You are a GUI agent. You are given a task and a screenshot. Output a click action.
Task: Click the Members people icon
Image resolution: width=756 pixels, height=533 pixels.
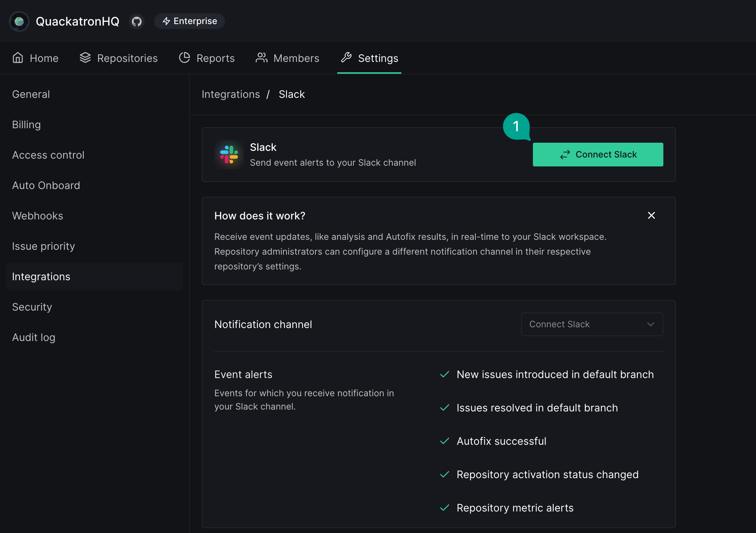pos(262,58)
